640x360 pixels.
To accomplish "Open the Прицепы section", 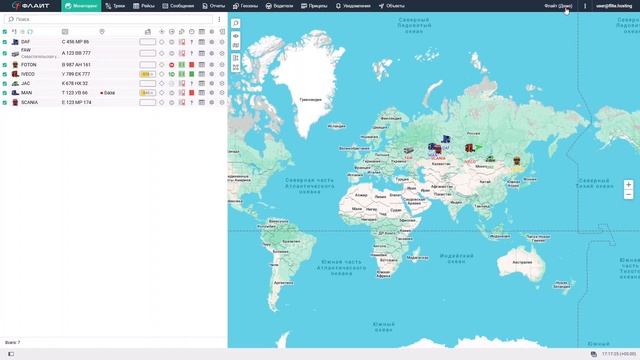I will pyautogui.click(x=314, y=6).
